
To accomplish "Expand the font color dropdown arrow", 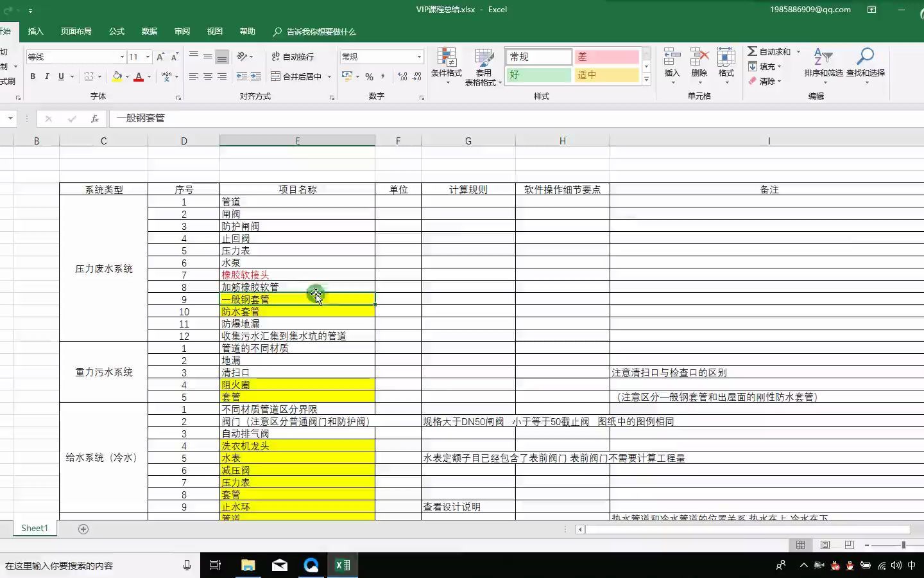I will [x=149, y=76].
